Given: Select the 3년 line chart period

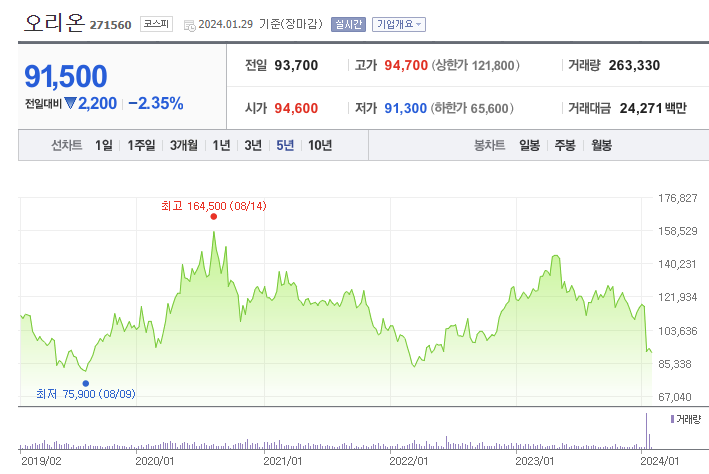Looking at the screenshot, I should pyautogui.click(x=253, y=145).
